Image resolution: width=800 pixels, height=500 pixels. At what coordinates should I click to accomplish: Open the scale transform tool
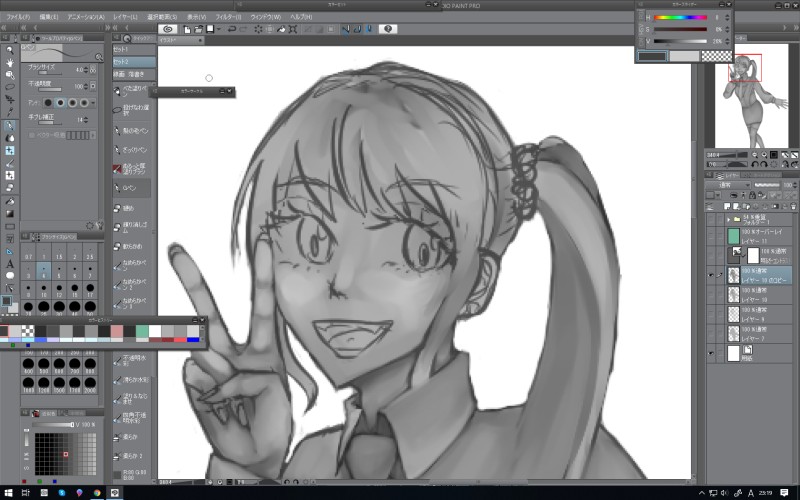point(293,29)
